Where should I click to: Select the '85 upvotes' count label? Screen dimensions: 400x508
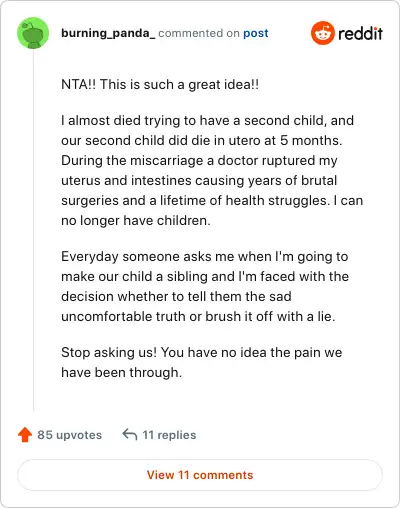click(x=70, y=435)
